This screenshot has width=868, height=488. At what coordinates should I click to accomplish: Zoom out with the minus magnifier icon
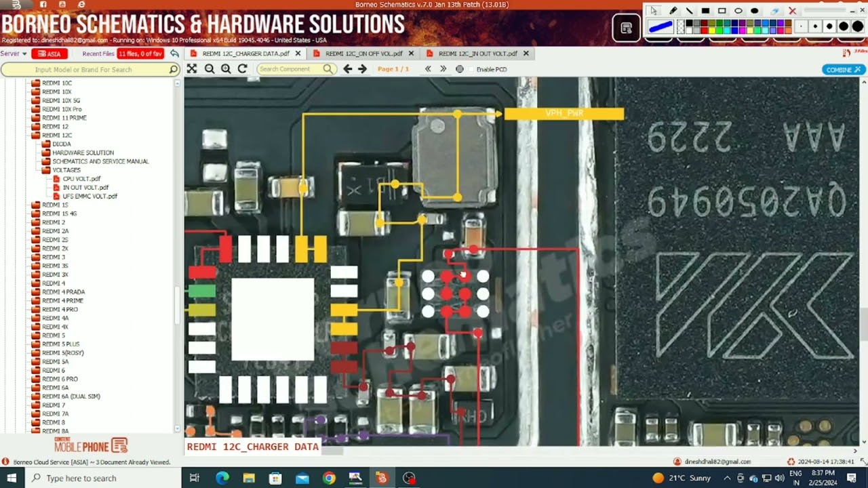[210, 69]
